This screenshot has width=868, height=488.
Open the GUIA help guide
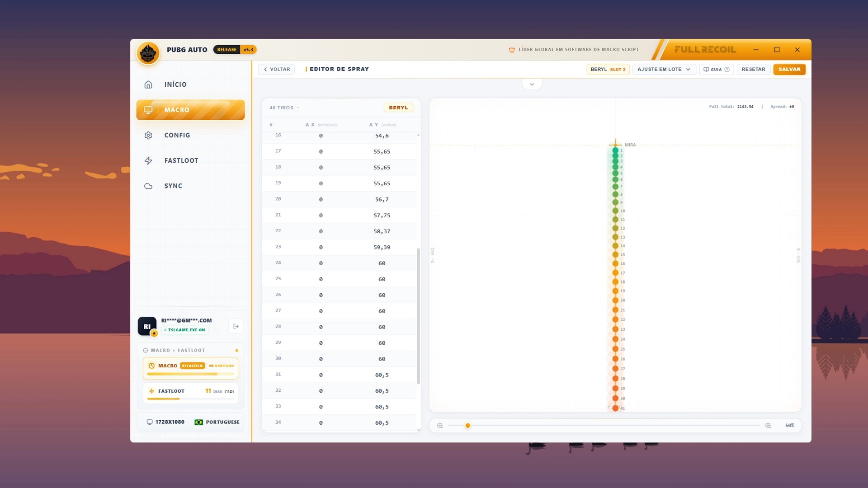pos(717,69)
